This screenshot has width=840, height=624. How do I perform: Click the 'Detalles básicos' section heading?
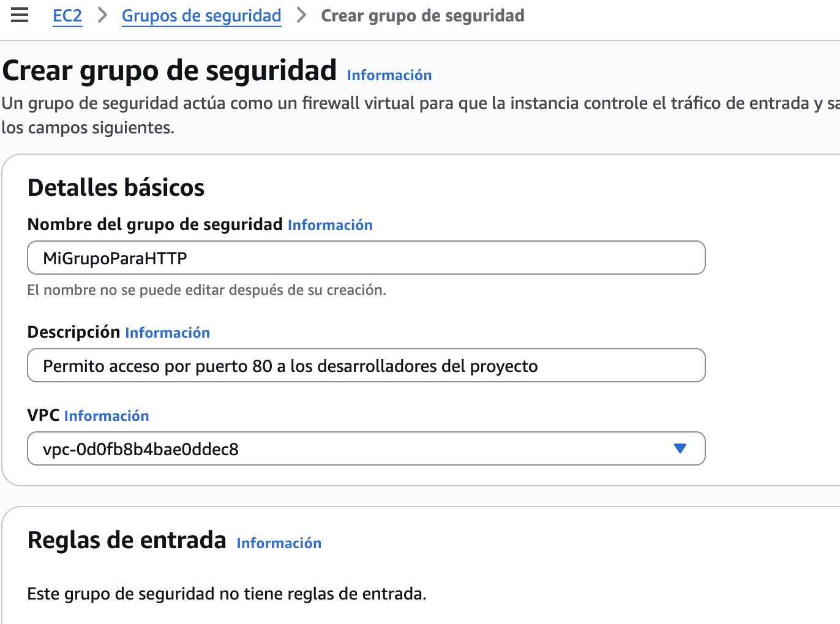pos(116,188)
